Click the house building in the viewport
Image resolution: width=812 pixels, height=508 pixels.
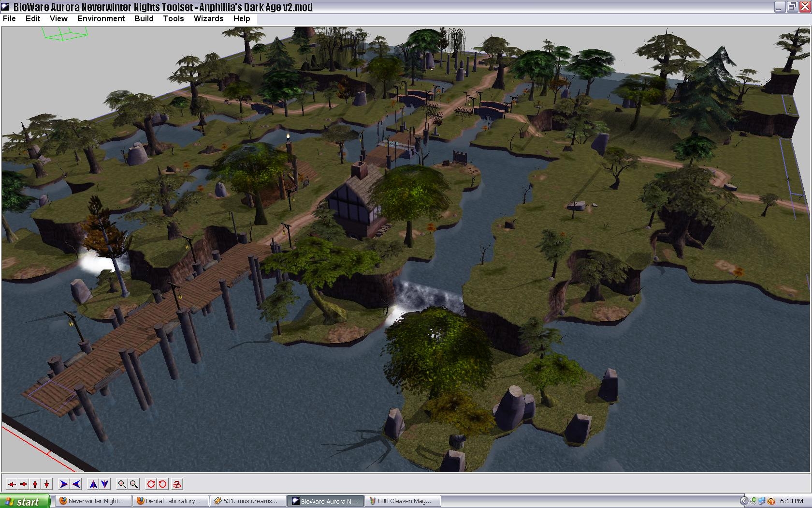point(355,201)
